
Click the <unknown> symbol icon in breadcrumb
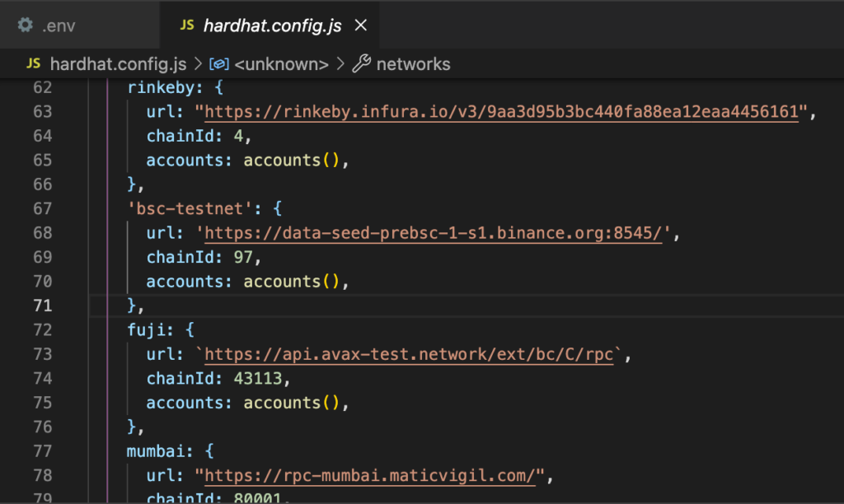[x=219, y=64]
